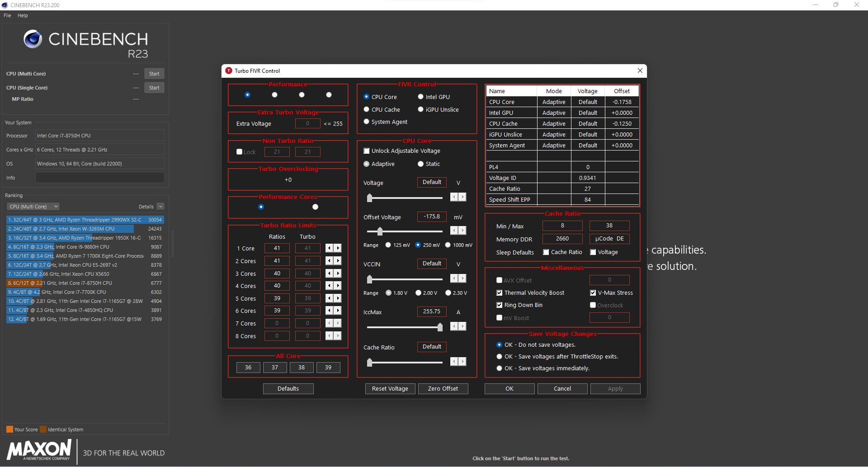Click the Defaults button
The width and height of the screenshot is (868, 467).
[288, 389]
